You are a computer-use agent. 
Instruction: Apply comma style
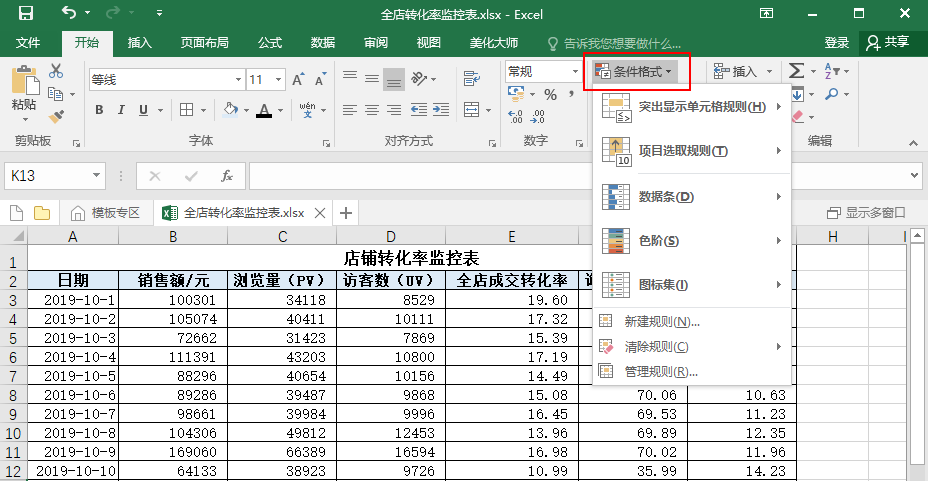(x=571, y=94)
